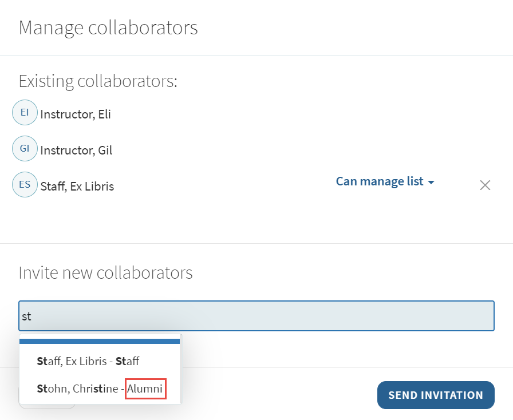Click the caret arrow beside 'Can manage list'
This screenshot has height=420, width=513.
point(431,182)
